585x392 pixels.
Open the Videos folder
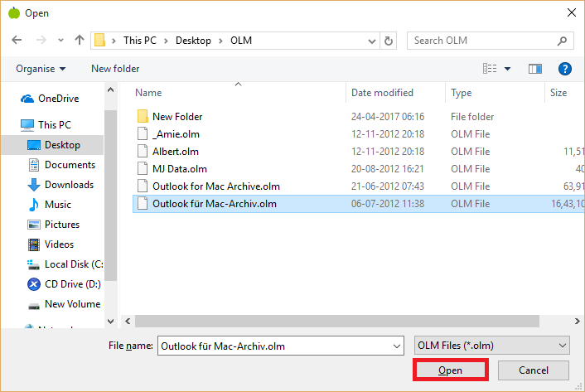click(x=51, y=244)
